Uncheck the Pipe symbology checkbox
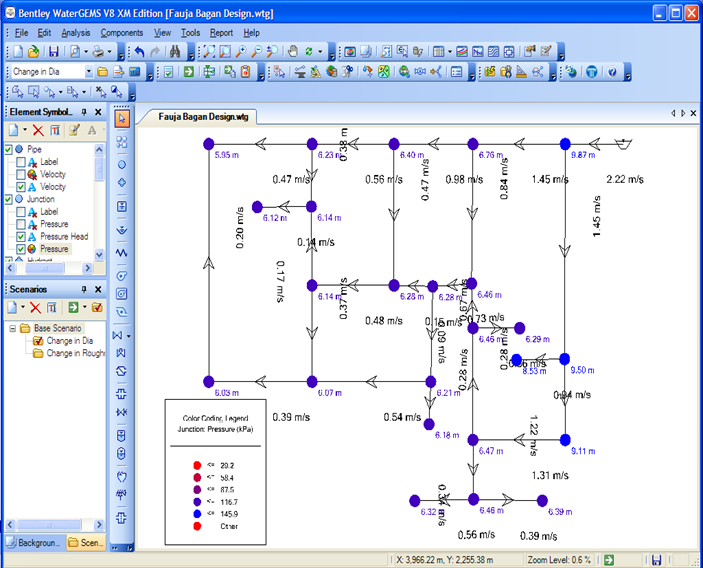Screen dimensions: 703x568 click(10, 149)
